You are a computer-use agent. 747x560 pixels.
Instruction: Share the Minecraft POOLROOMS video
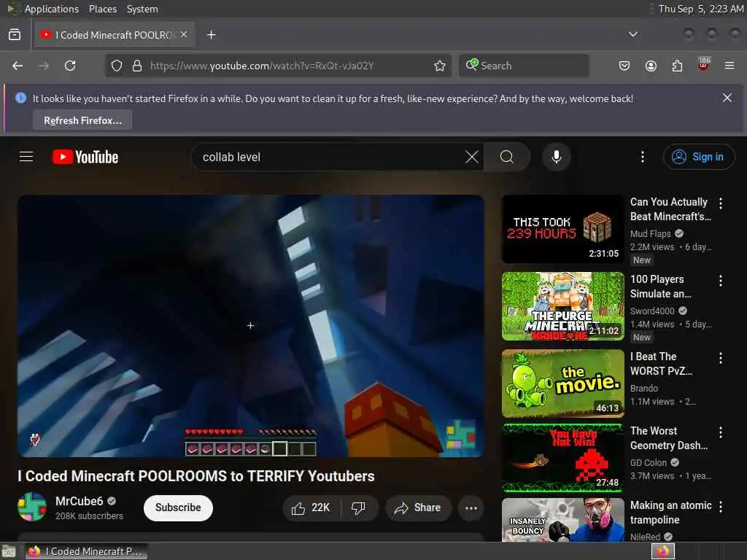418,508
